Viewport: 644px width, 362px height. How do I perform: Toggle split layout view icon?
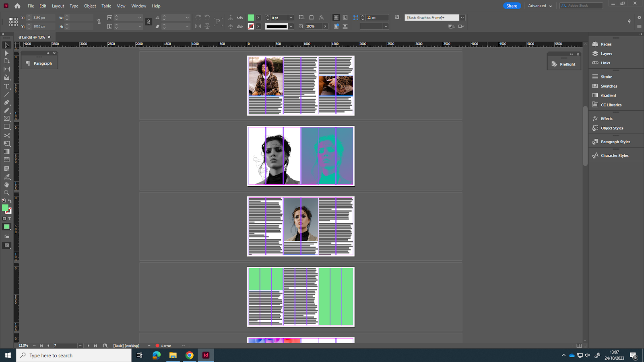click(579, 346)
